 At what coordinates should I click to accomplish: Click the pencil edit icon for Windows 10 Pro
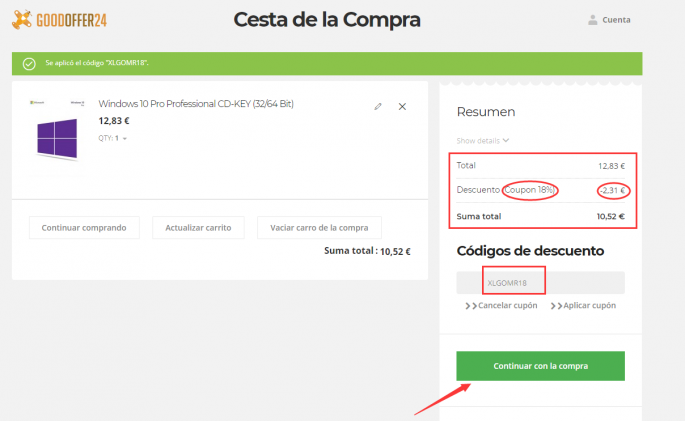point(378,106)
